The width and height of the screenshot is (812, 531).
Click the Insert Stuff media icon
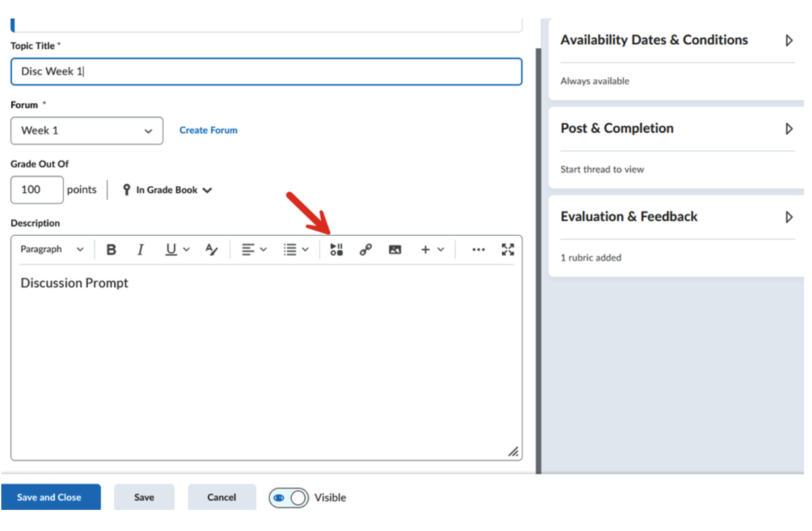coord(337,250)
